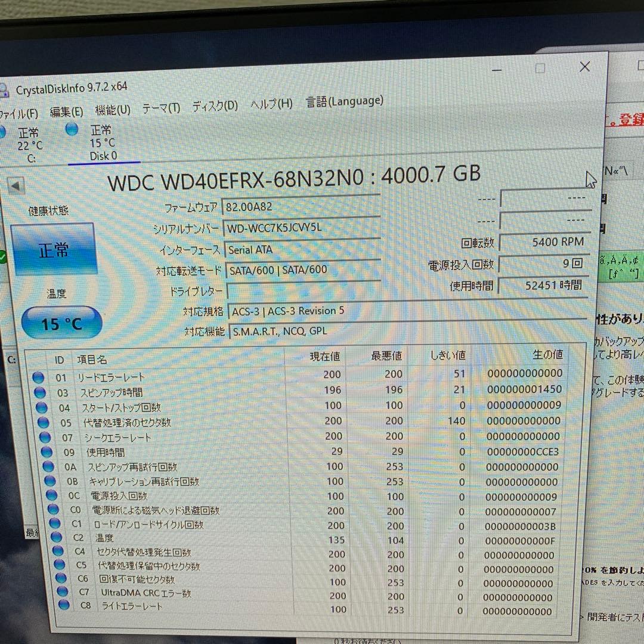Select the Disk 0 tab showing 15 °C
The height and width of the screenshot is (644, 644).
[104, 143]
